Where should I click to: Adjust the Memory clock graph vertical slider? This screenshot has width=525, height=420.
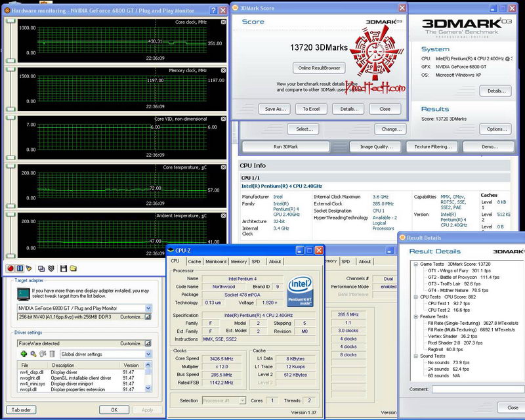coord(11,89)
